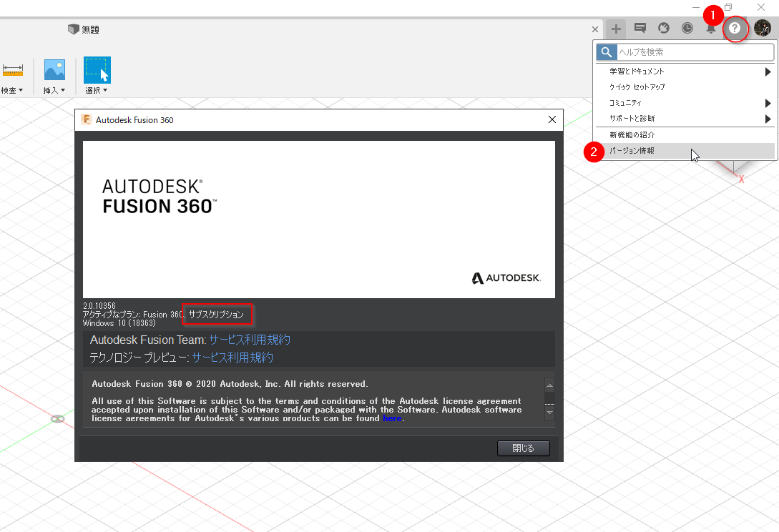Click the blue 'here' license link
Image resolution: width=779 pixels, height=532 pixels.
[393, 418]
